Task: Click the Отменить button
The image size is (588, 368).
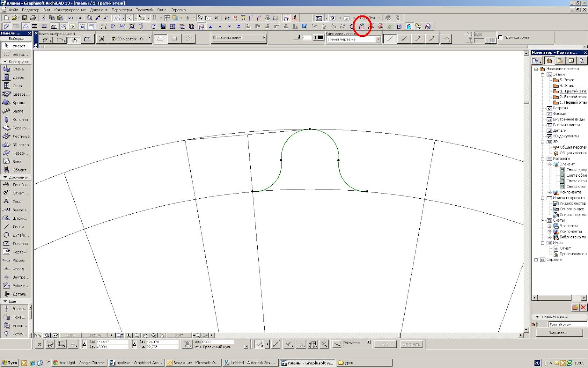Action: [411, 344]
